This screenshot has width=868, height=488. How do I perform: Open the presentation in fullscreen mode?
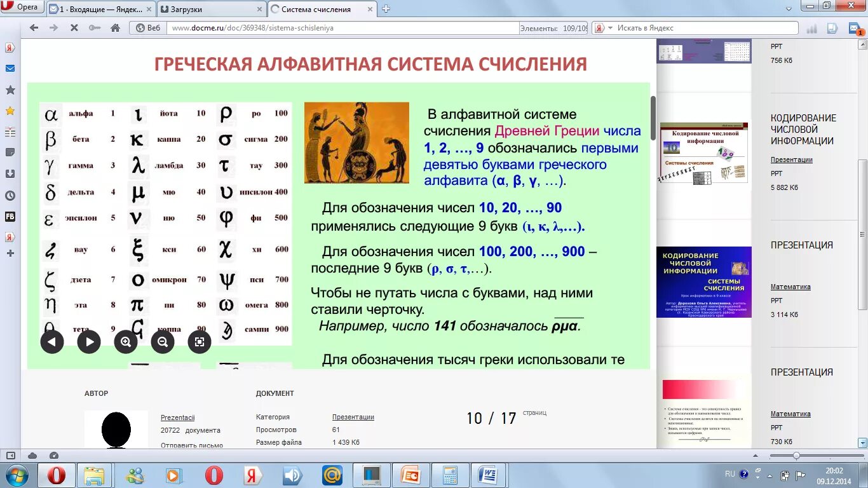point(200,341)
